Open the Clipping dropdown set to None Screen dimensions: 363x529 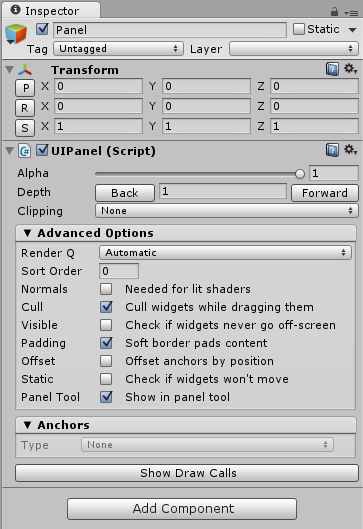(227, 211)
